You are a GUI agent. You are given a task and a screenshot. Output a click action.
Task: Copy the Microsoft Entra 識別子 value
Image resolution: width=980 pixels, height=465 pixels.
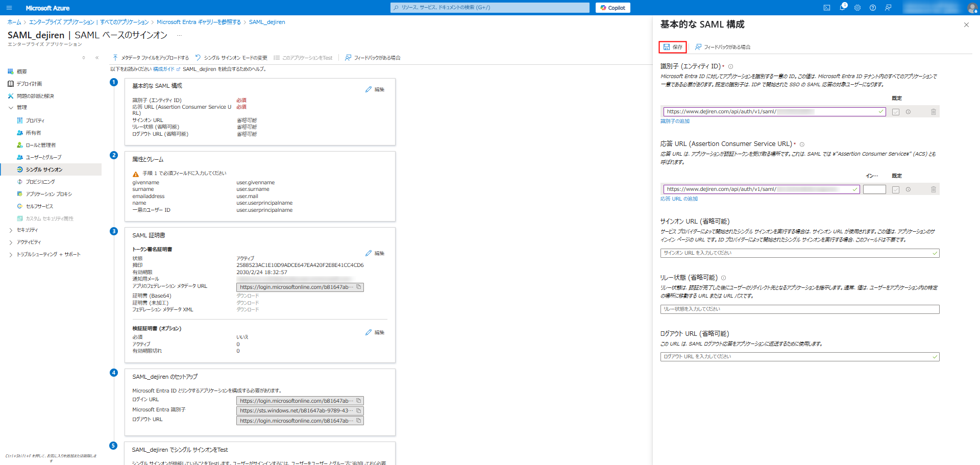click(359, 410)
